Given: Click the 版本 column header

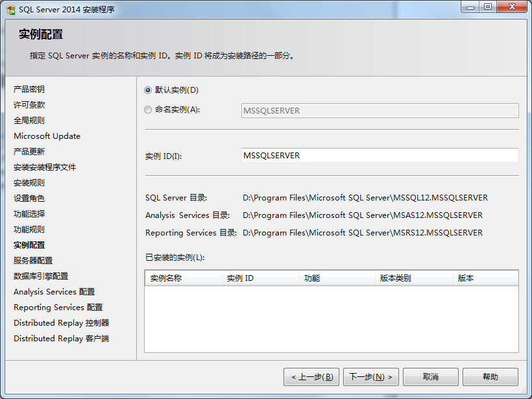Looking at the screenshot, I should click(x=485, y=278).
